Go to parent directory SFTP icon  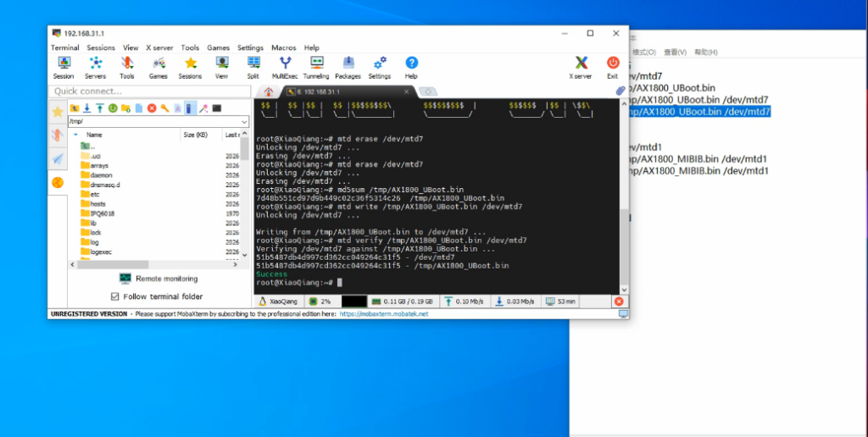[x=75, y=108]
